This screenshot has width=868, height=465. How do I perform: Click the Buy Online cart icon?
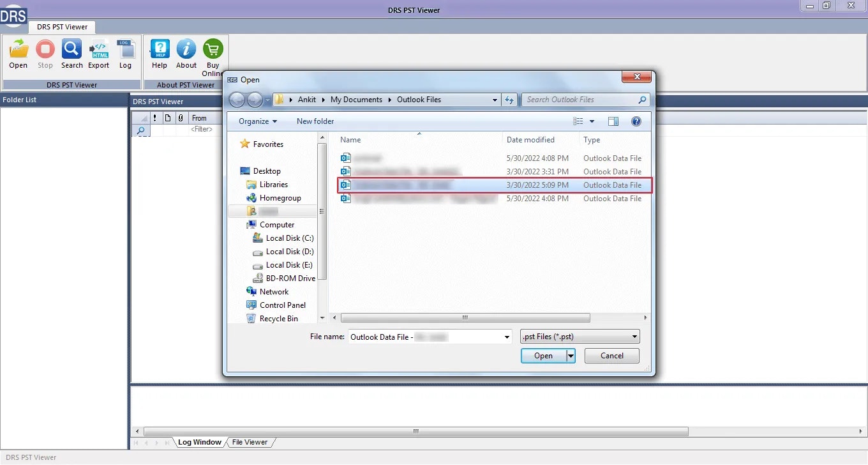(x=213, y=49)
